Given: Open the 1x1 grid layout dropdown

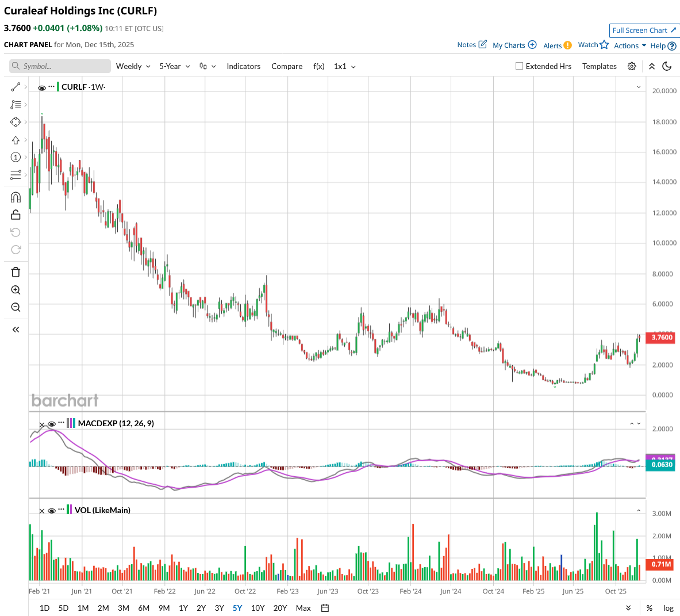Looking at the screenshot, I should coord(345,66).
